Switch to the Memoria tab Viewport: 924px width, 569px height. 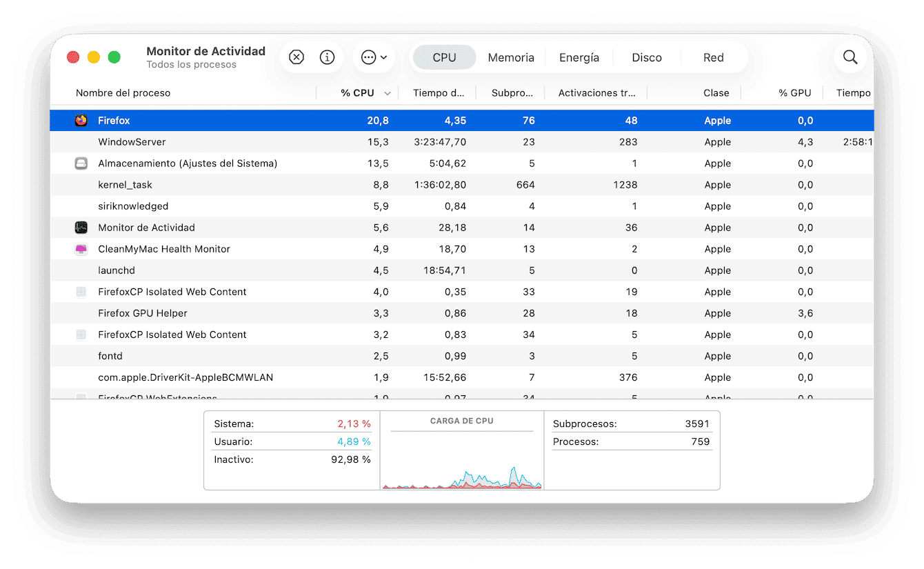pyautogui.click(x=511, y=58)
